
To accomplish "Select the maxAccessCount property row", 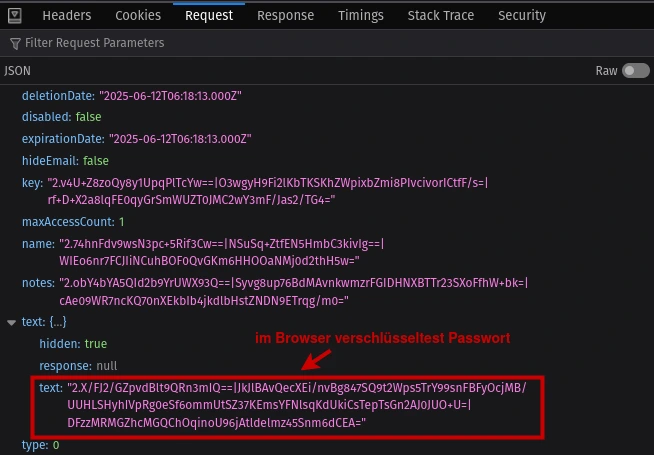I will (327, 222).
